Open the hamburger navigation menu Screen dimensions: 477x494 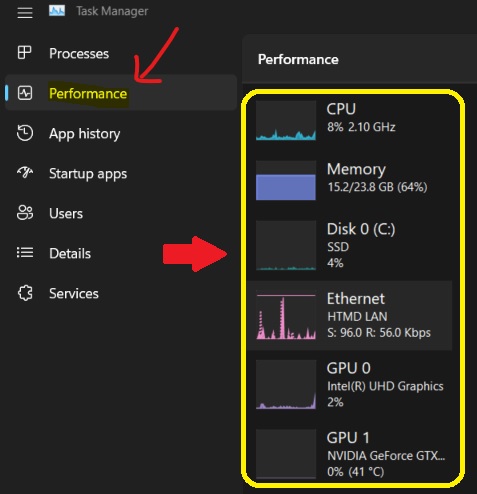pos(25,13)
